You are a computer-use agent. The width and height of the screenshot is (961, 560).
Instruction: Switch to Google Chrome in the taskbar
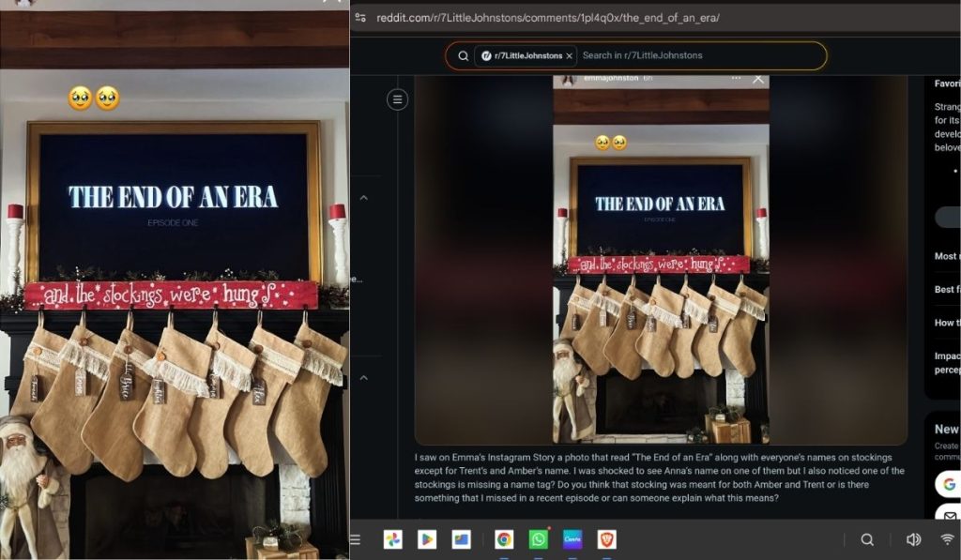click(x=504, y=539)
